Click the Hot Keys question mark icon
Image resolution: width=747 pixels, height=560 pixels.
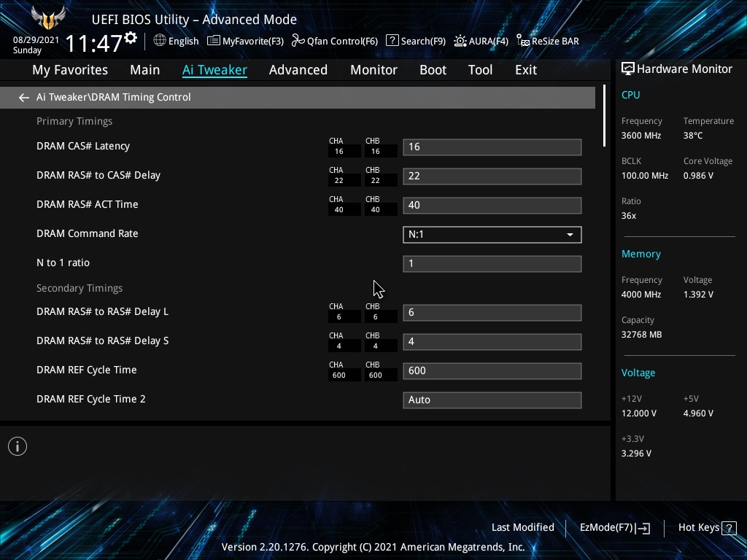coord(729,528)
